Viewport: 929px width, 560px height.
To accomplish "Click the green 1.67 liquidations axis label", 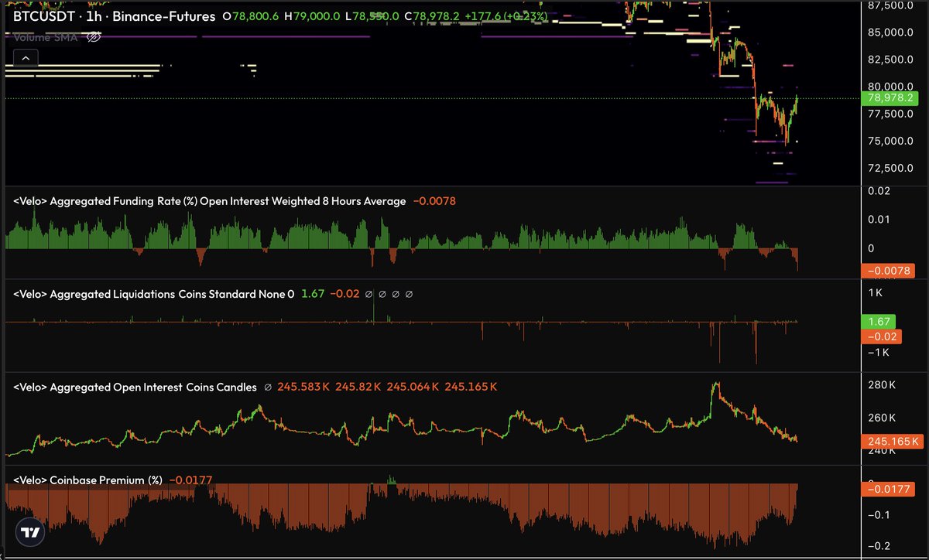I will (877, 322).
